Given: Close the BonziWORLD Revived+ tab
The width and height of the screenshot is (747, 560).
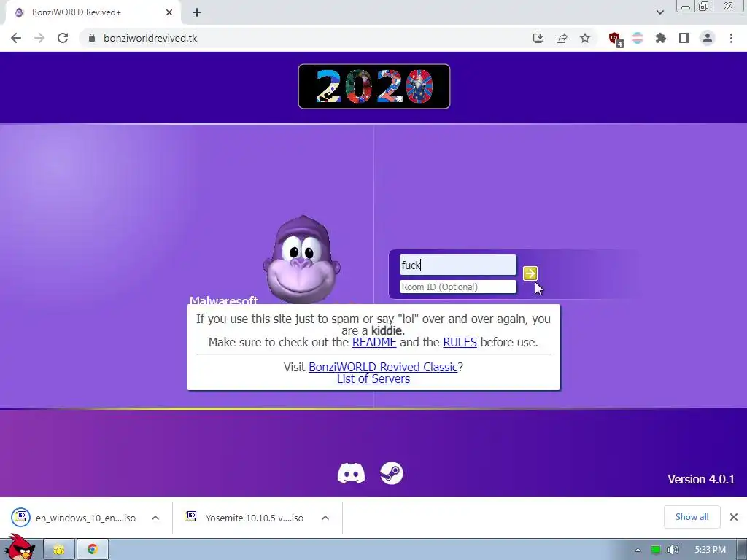Looking at the screenshot, I should click(x=169, y=13).
